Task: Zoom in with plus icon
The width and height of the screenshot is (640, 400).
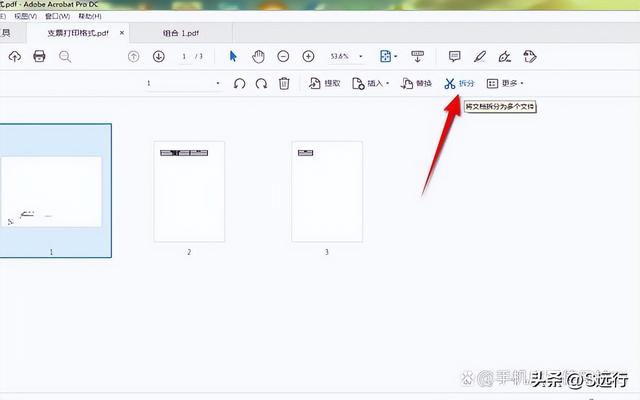Action: (308, 56)
